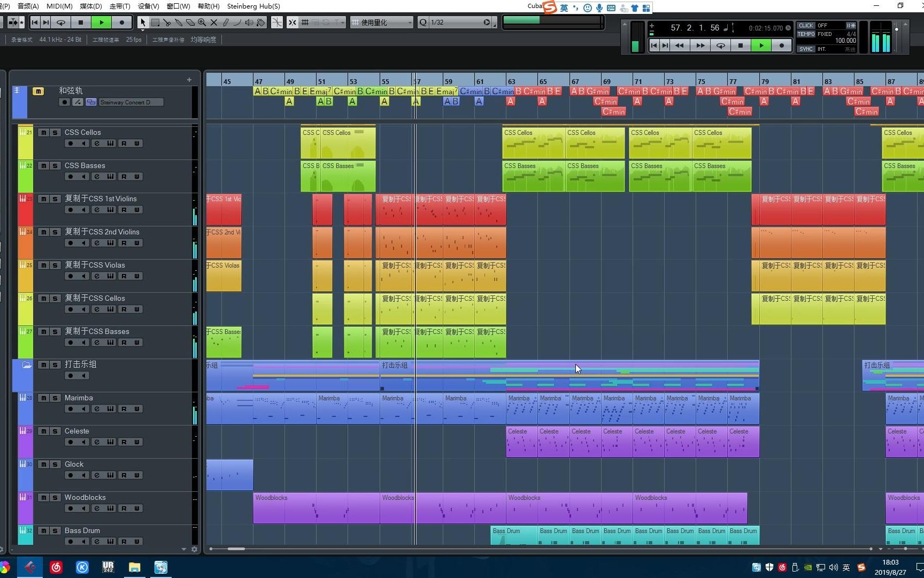Click toolbar Go to next marker button

click(x=46, y=22)
